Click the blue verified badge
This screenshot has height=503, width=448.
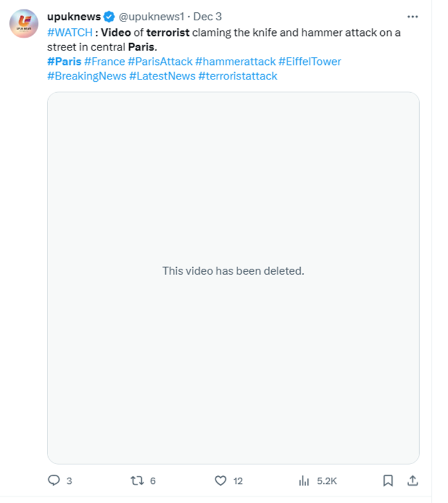109,17
